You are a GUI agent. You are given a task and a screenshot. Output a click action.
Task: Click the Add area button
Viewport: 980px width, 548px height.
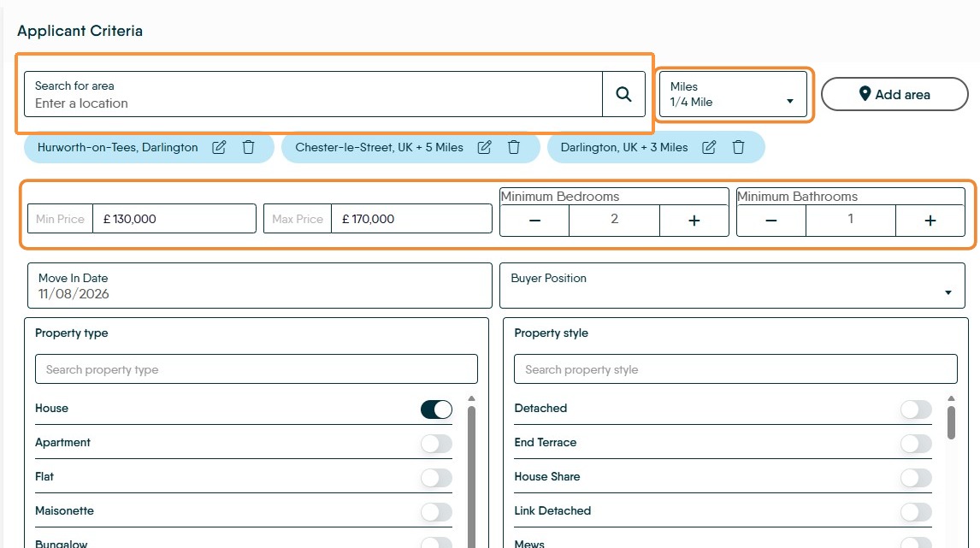click(x=894, y=94)
